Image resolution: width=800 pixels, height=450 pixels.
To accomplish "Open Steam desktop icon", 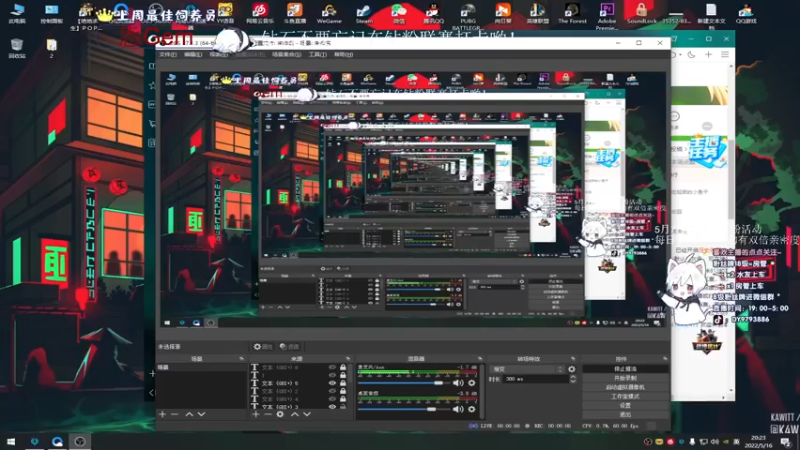I will pyautogui.click(x=364, y=13).
